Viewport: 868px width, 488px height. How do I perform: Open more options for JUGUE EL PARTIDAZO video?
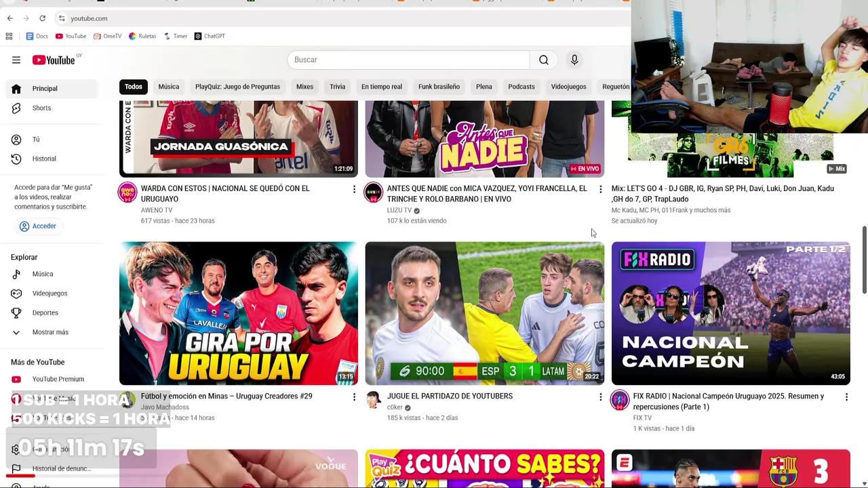pos(600,396)
